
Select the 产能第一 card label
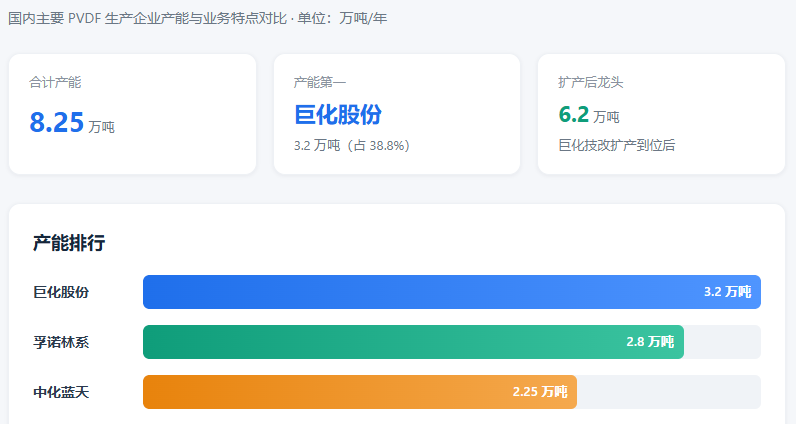pos(319,82)
